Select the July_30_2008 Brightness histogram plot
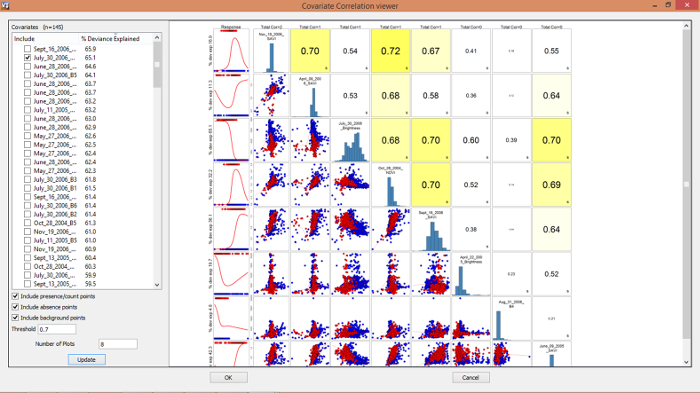Viewport: 700px width, 393px height. click(x=350, y=140)
